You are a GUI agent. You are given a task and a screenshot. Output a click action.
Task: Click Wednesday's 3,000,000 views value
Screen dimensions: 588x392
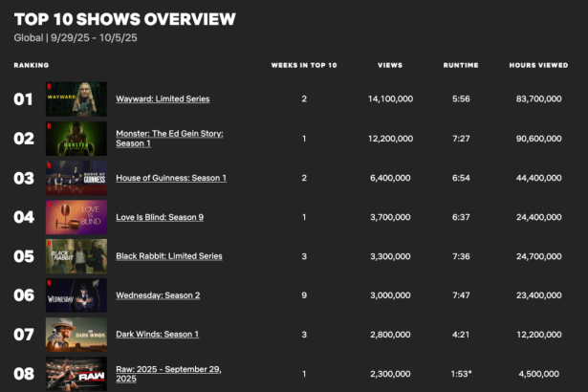(x=390, y=295)
